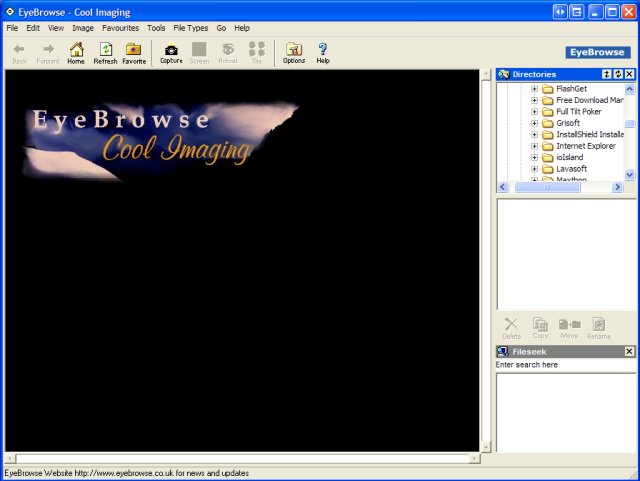Screen dimensions: 640x481
Task: Expand the FlashGet folder node
Action: tap(535, 89)
